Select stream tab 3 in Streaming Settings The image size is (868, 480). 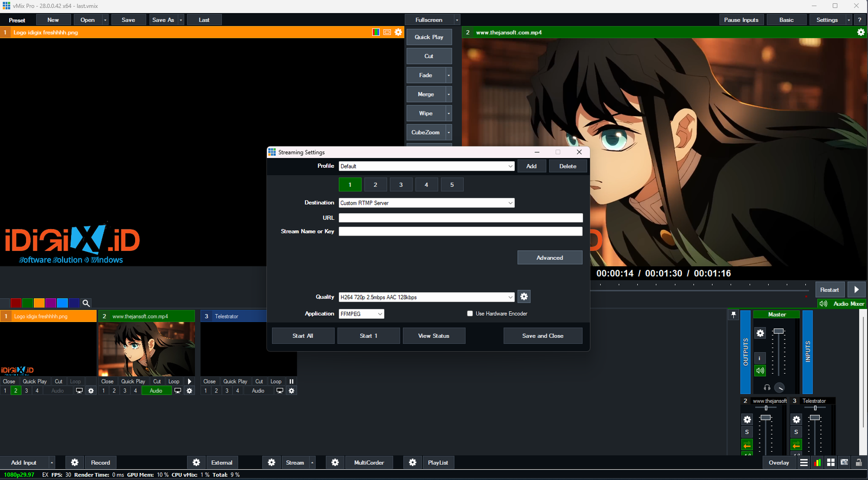(401, 185)
